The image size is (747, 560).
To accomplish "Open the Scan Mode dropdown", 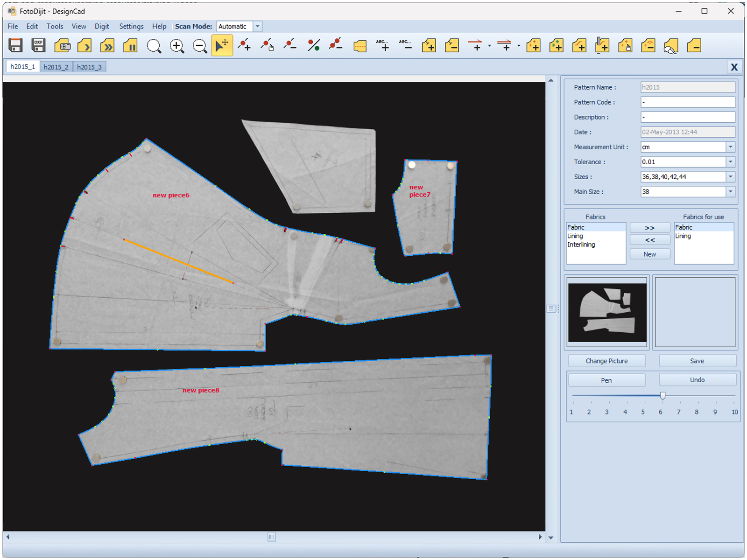I will 257,27.
